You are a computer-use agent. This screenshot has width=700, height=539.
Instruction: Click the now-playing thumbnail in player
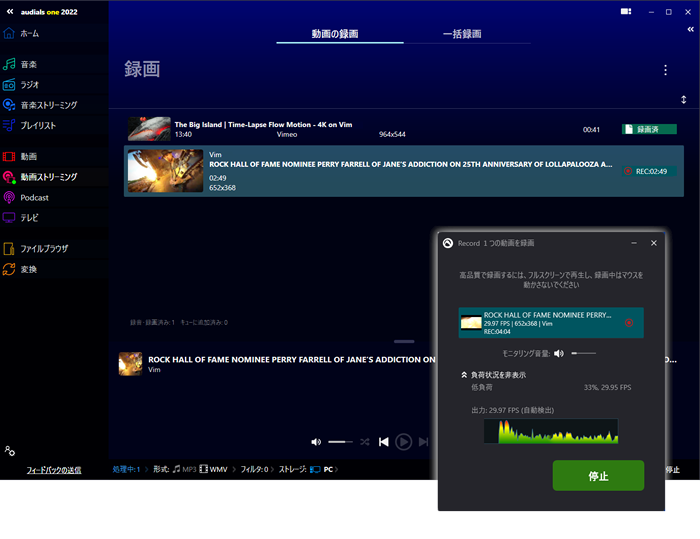pos(130,364)
